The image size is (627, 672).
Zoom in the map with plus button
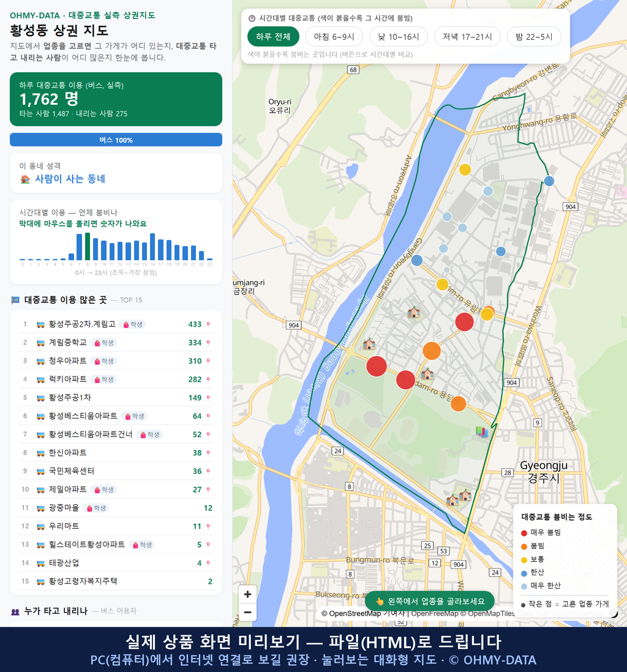[x=247, y=594]
